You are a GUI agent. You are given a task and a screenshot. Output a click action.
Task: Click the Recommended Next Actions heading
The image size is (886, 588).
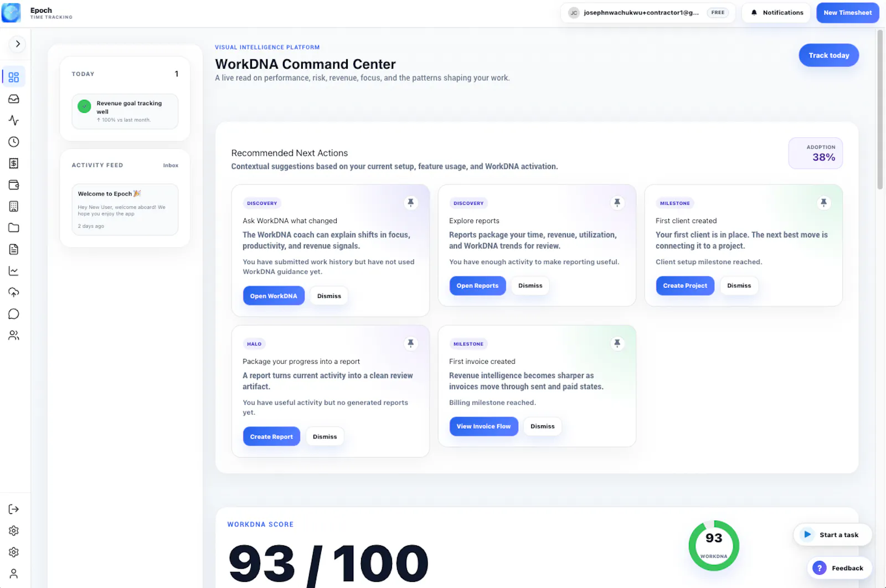pyautogui.click(x=290, y=153)
